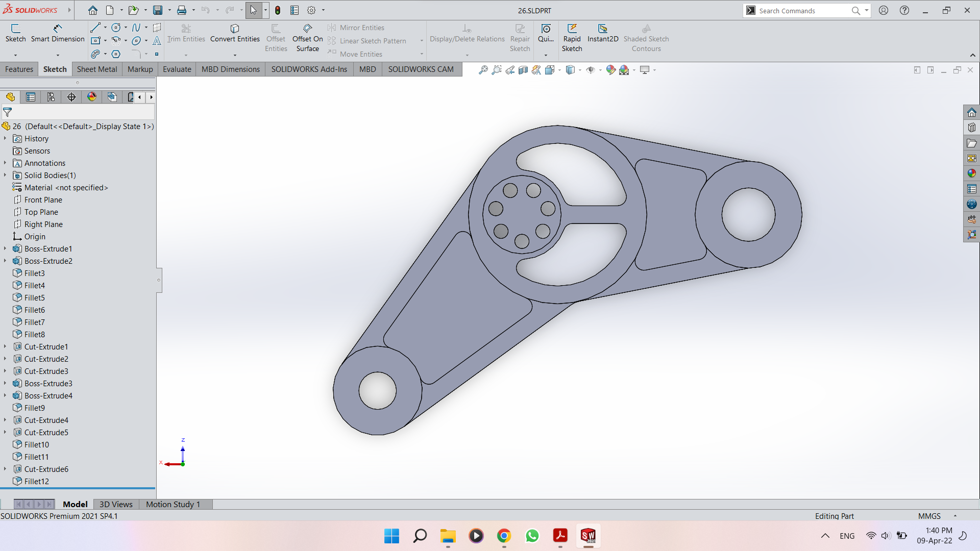Expand the Boss-Extrude1 feature
The width and height of the screenshot is (980, 551).
pos(5,248)
